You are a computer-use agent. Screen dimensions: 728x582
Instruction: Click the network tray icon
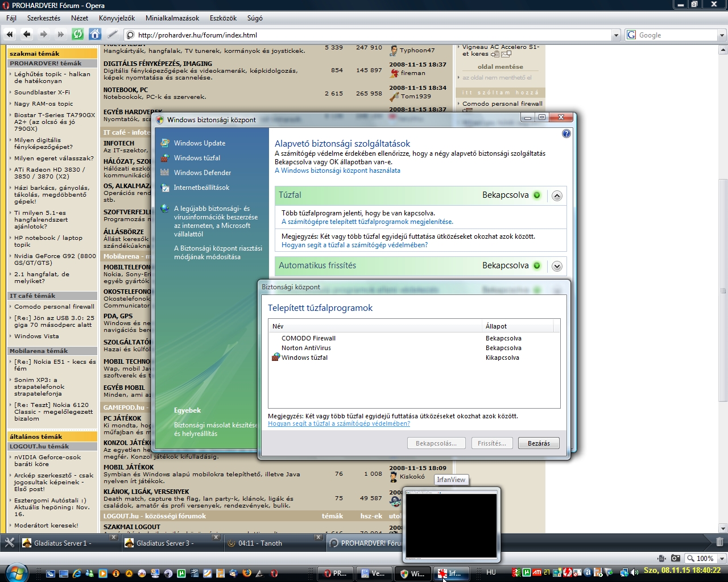click(x=624, y=572)
